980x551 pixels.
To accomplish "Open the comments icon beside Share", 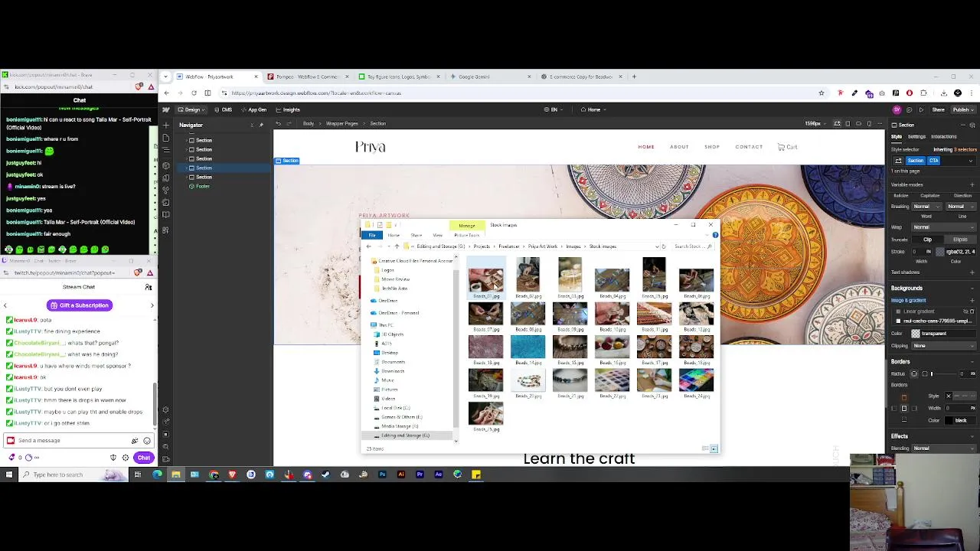I will tap(909, 109).
